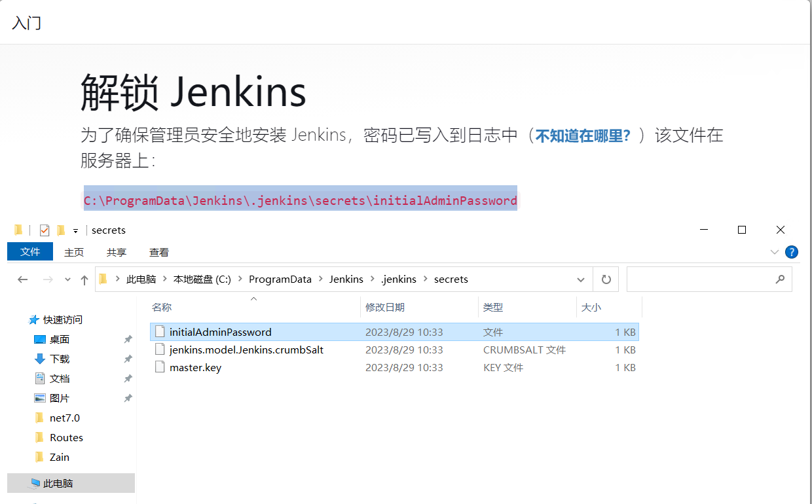Open the address bar history dropdown
This screenshot has width=812, height=504.
pyautogui.click(x=581, y=279)
